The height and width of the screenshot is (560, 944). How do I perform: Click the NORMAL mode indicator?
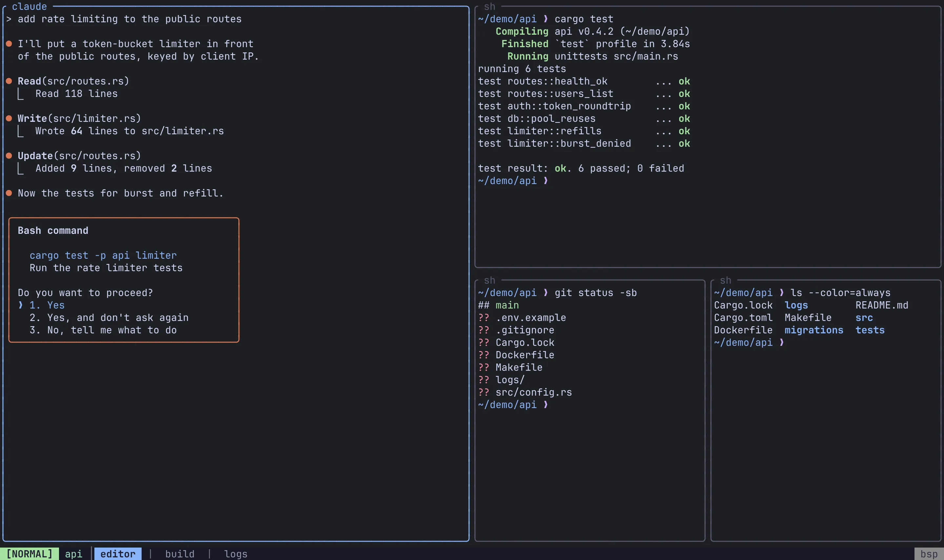[29, 553]
